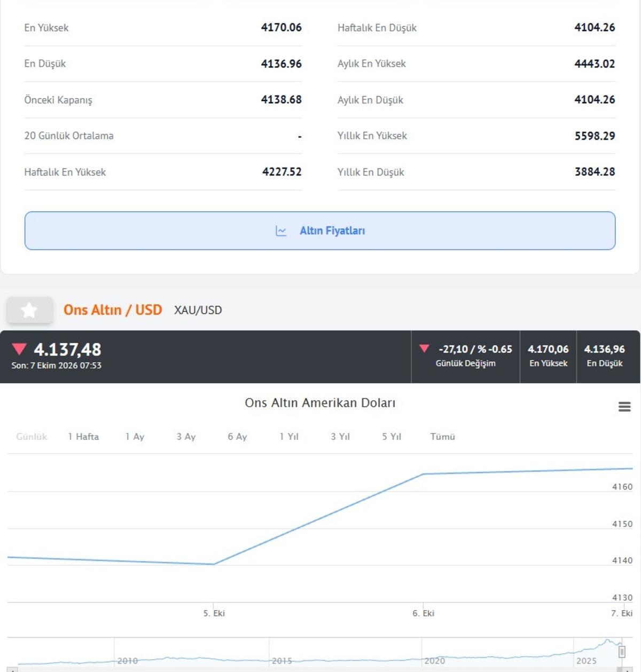Click the 2020 label in the navigator

[x=435, y=661]
